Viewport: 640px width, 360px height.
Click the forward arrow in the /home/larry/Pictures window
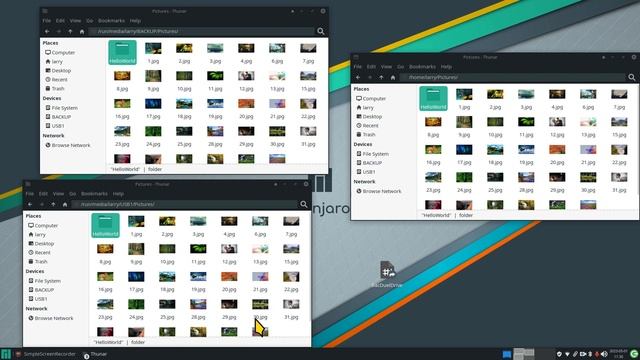coord(370,78)
